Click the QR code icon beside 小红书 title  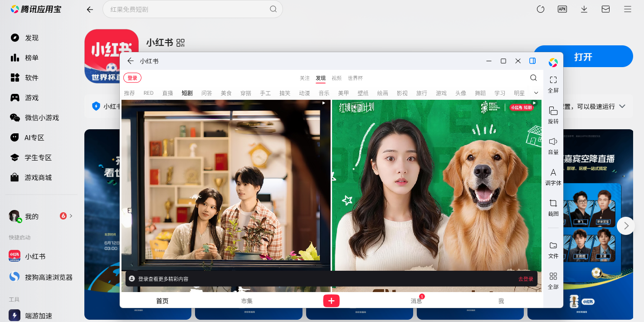(181, 43)
